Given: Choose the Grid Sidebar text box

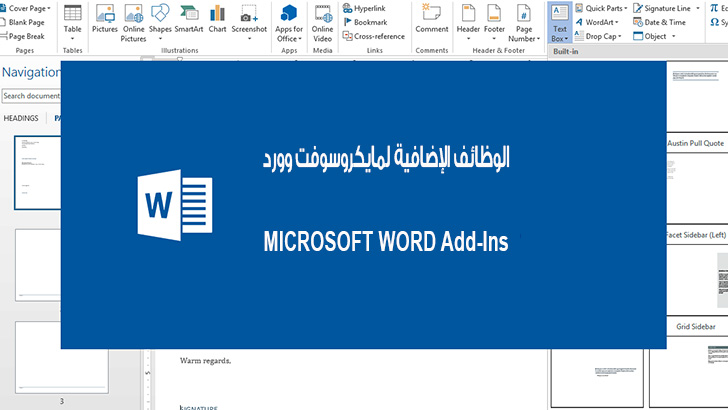Looking at the screenshot, I should point(696,326).
